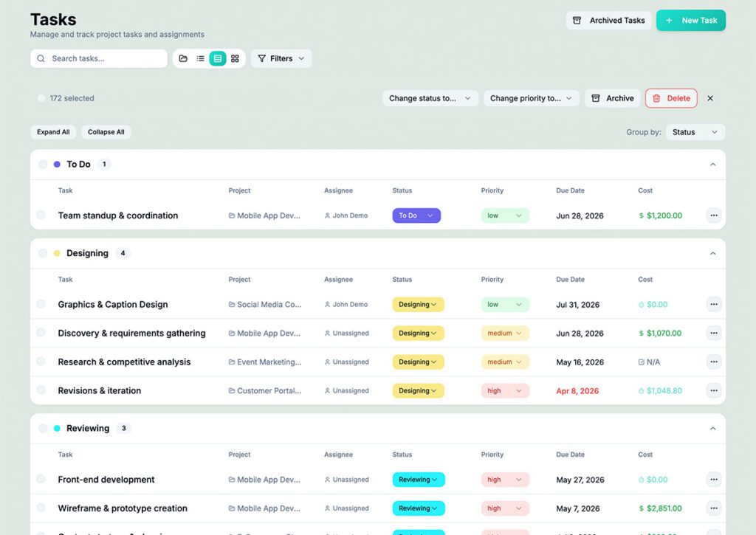The image size is (756, 535).
Task: Switch to folder view icon
Action: point(183,58)
